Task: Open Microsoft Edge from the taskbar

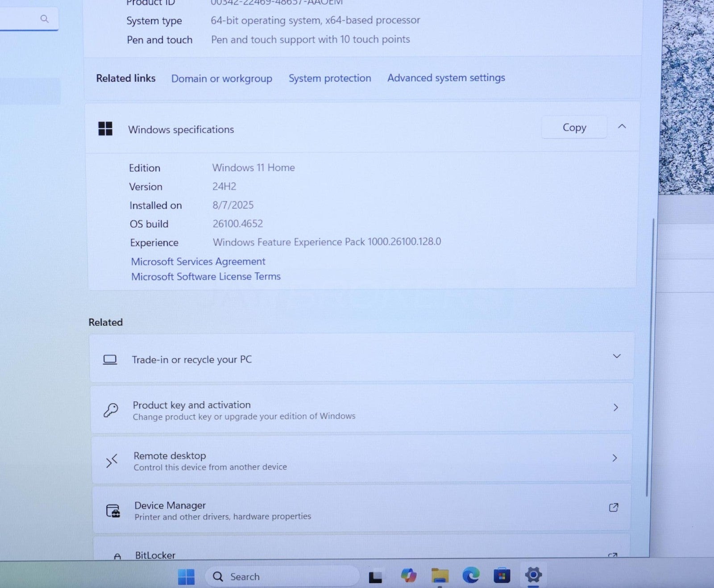Action: click(x=471, y=575)
